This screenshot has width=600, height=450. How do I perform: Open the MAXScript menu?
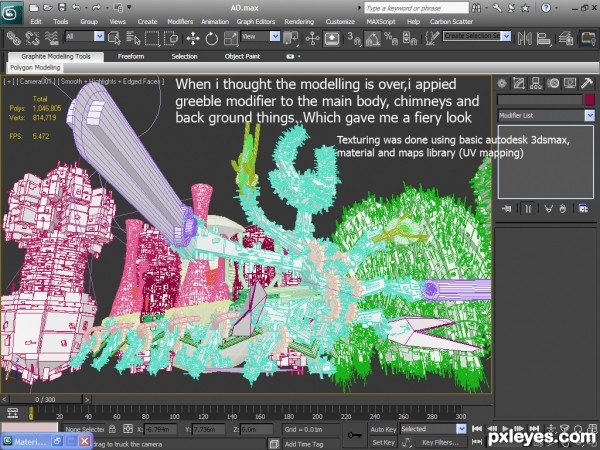tap(381, 22)
